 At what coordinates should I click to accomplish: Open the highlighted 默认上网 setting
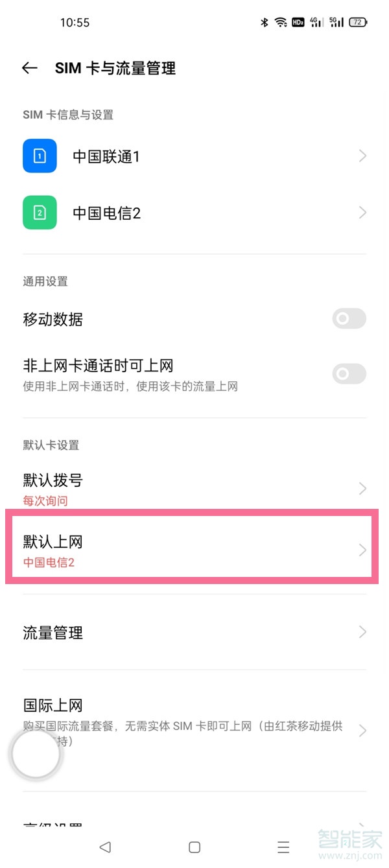[x=194, y=549]
